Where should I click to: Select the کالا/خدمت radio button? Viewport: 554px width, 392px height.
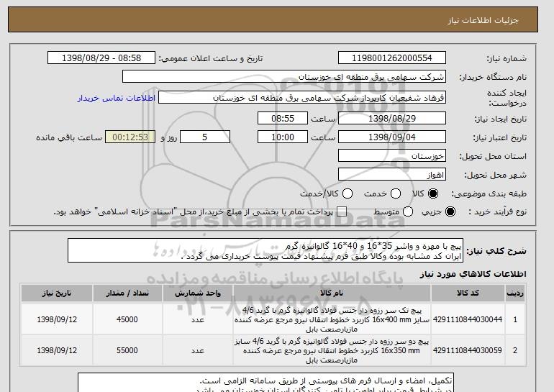348,193
